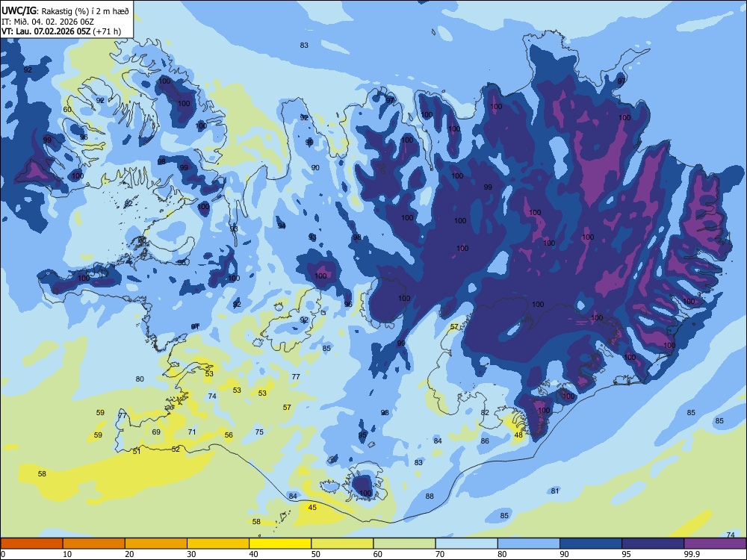747x560 pixels.
Task: Click the 20–30 amber legend swatch
Action: pos(156,544)
